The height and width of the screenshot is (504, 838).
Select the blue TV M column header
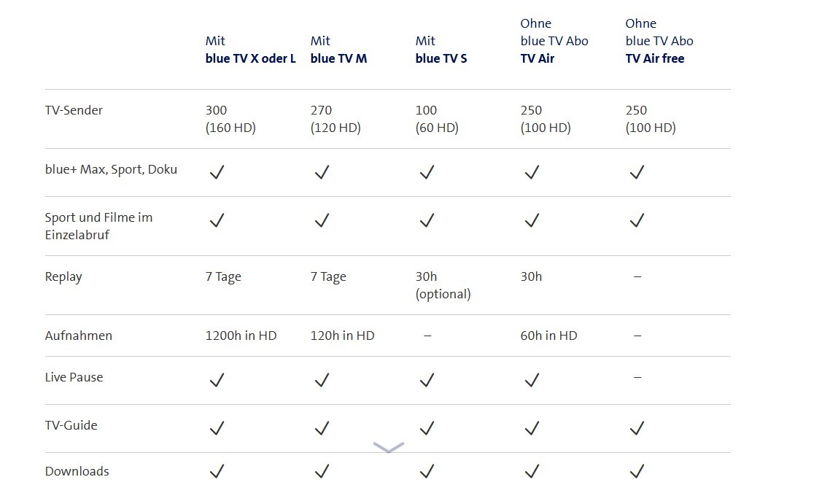(x=338, y=58)
